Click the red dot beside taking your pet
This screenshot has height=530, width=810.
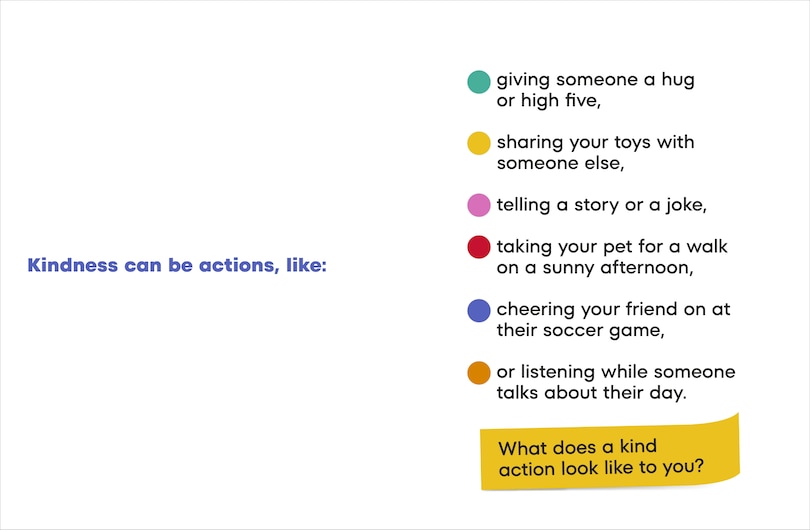tap(479, 247)
